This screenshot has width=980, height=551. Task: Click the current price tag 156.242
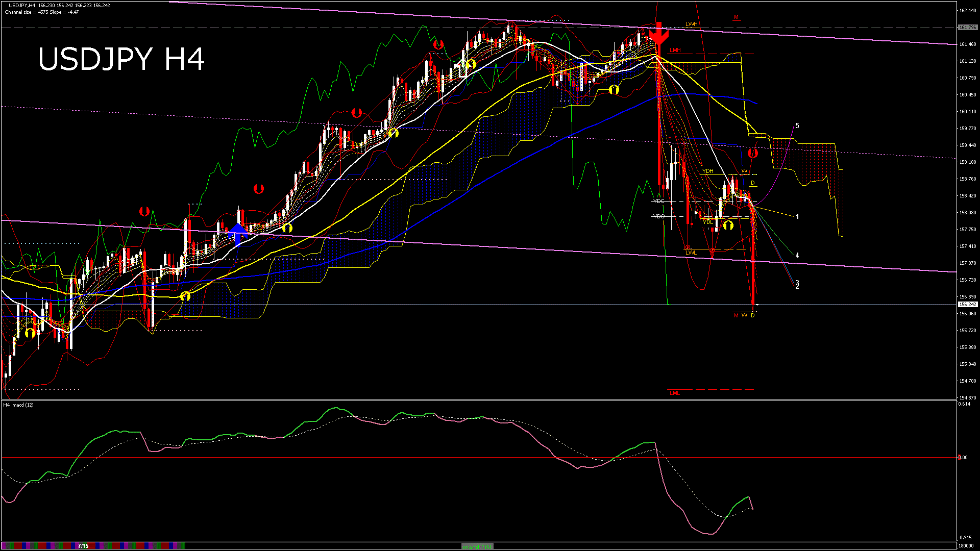pos(967,304)
